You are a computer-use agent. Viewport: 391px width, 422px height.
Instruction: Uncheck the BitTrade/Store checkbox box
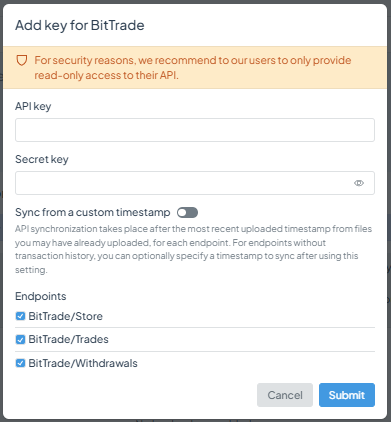tap(20, 316)
